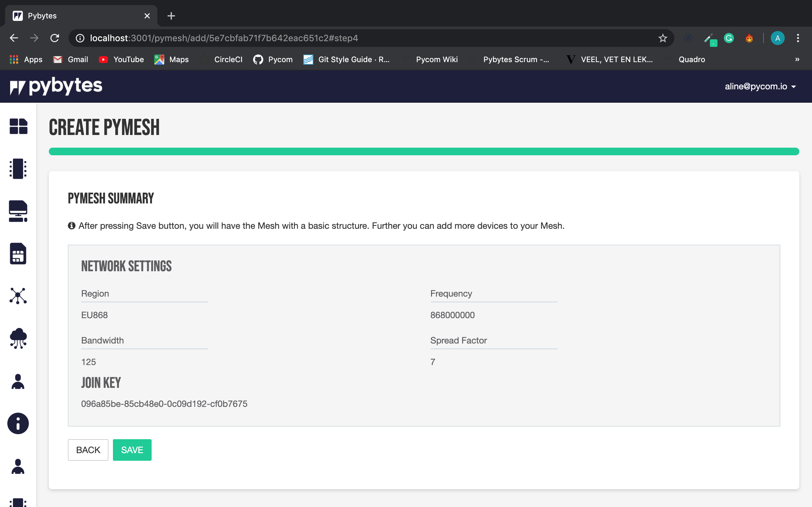Select the info icon in the sidebar

pyautogui.click(x=18, y=423)
